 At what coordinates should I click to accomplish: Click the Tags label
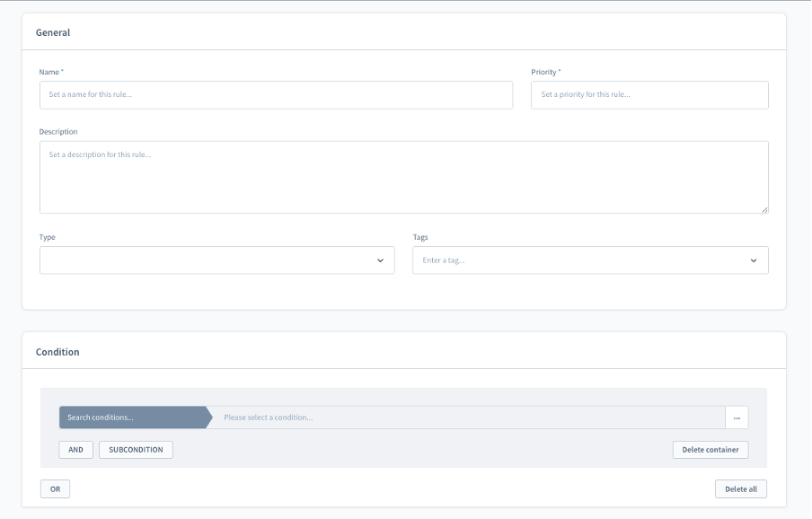(x=420, y=237)
